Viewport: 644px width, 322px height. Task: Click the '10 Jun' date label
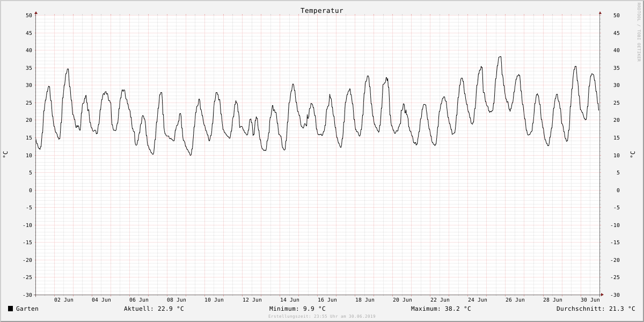214,299
